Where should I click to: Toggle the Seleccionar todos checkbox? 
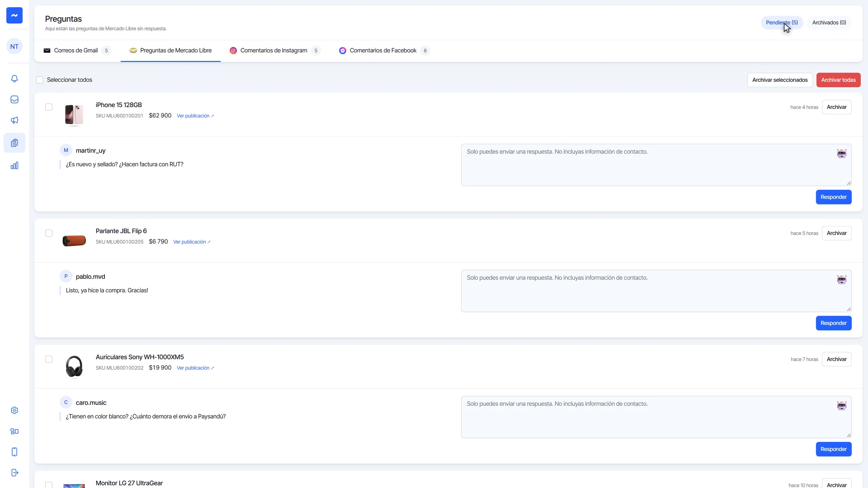pyautogui.click(x=40, y=80)
